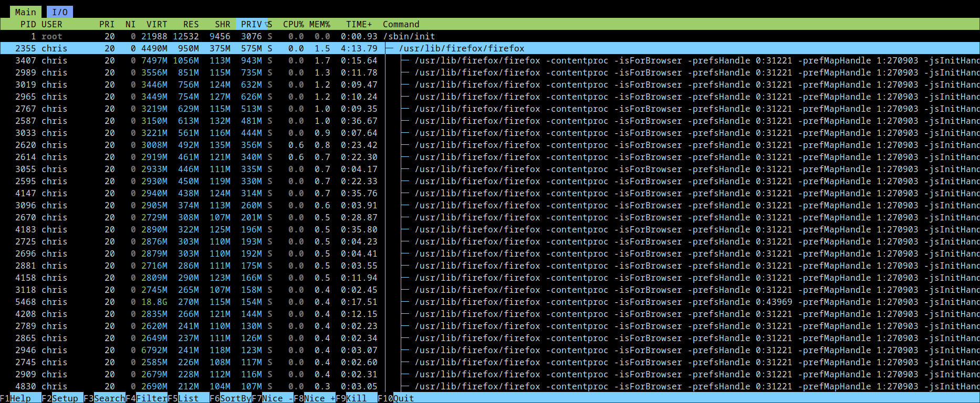This screenshot has width=980, height=403.
Task: Toggle sort direction on PRIV column
Action: pos(252,24)
